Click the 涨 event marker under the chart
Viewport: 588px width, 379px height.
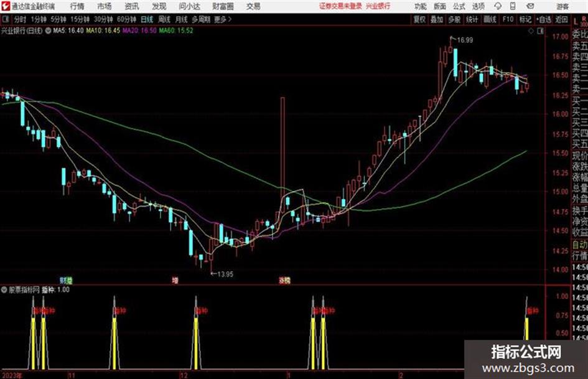282,280
